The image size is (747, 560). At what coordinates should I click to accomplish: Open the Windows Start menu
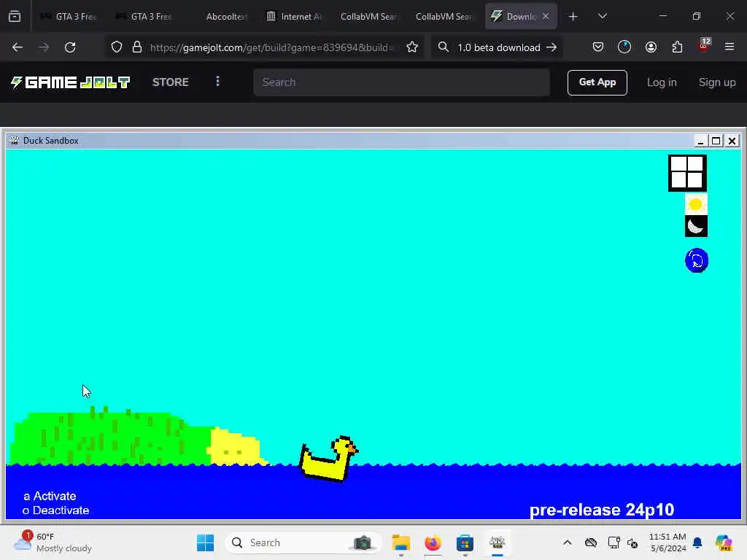click(205, 542)
